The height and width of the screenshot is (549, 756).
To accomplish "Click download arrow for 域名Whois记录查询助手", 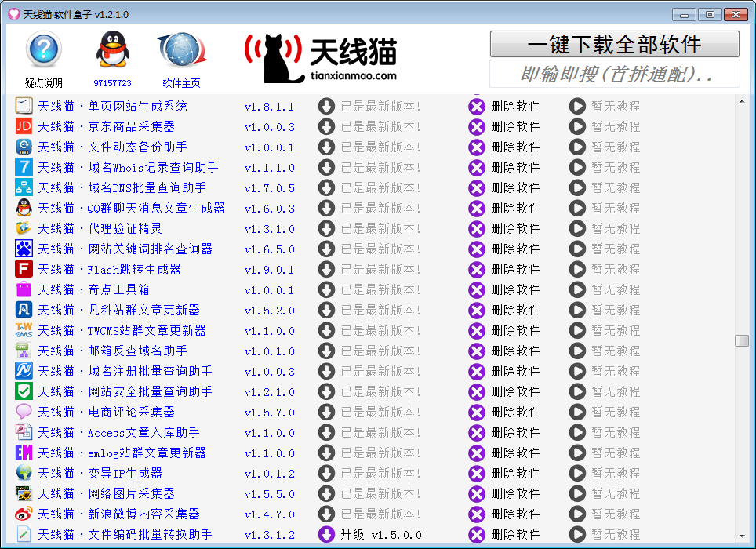I will pos(326,167).
